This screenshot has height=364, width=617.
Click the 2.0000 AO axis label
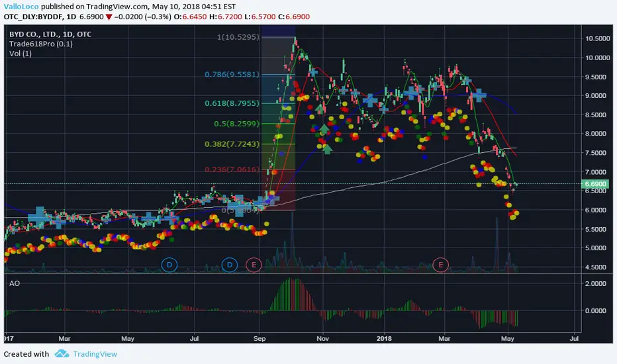pyautogui.click(x=596, y=284)
